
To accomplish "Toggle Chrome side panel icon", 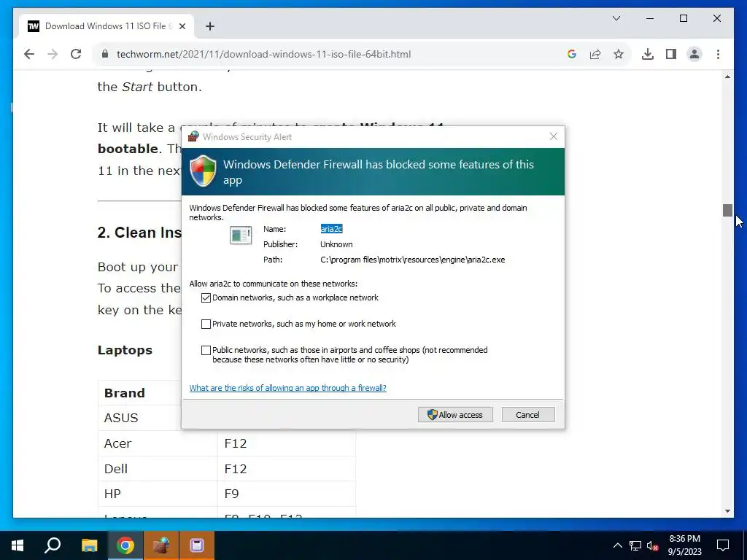I will 671,54.
